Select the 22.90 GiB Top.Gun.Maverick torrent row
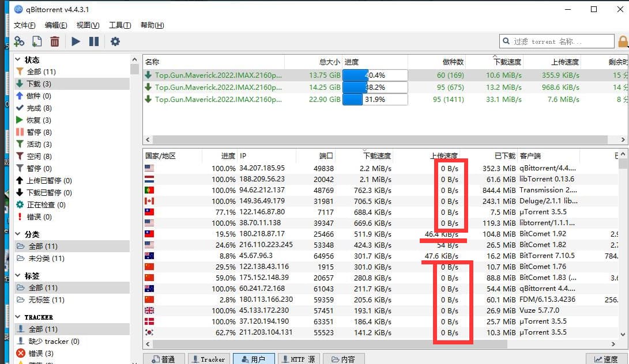 click(386, 99)
